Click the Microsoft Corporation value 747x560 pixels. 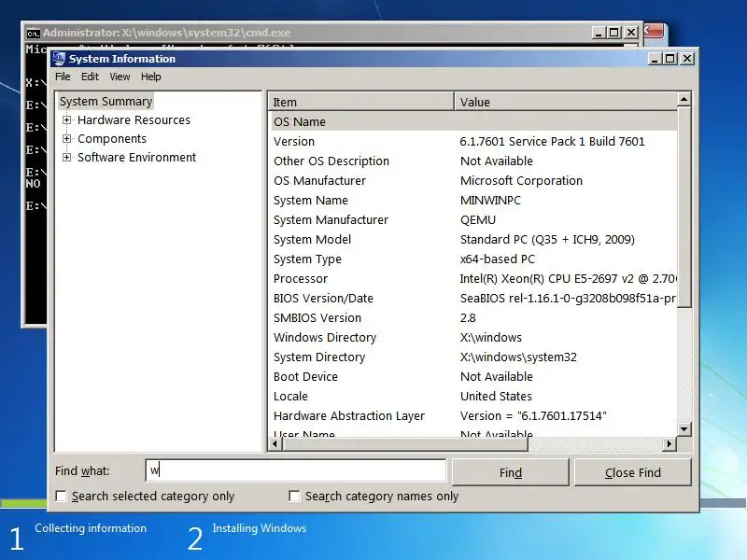click(521, 180)
